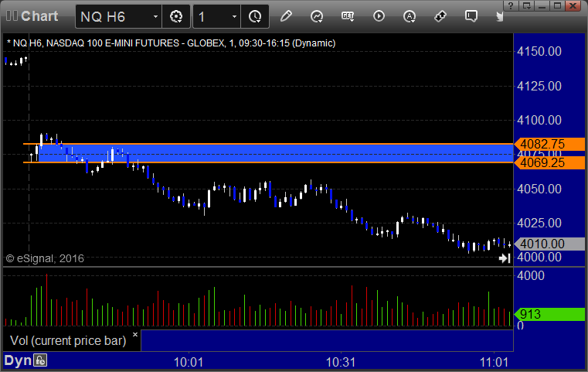Close the chart window
588x372 pixels.
tap(573, 5)
